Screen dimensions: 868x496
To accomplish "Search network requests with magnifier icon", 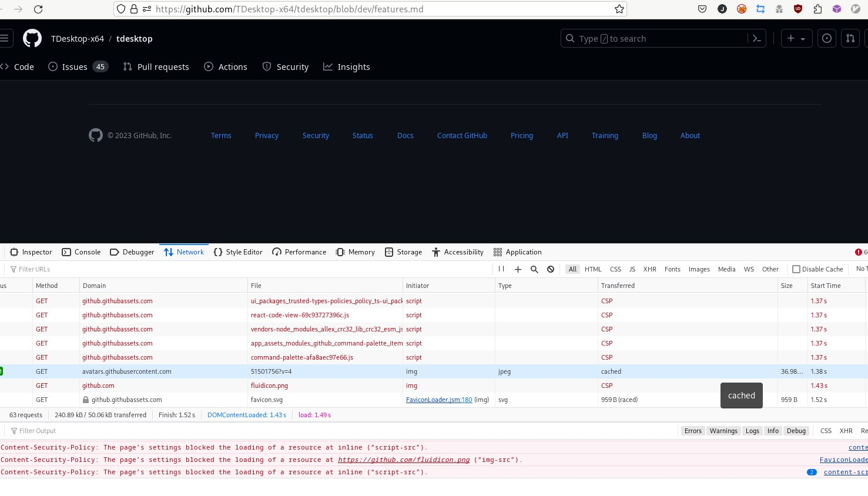I will point(534,269).
